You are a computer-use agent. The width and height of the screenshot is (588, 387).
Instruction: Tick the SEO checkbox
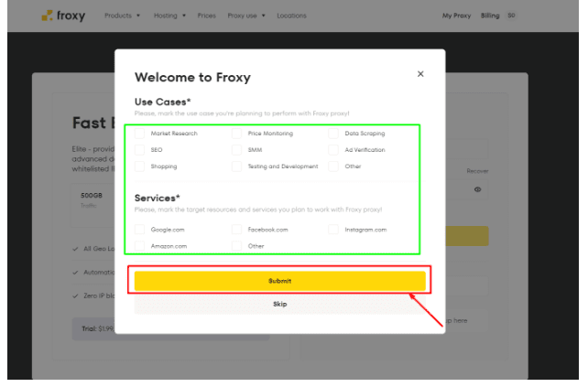(139, 150)
